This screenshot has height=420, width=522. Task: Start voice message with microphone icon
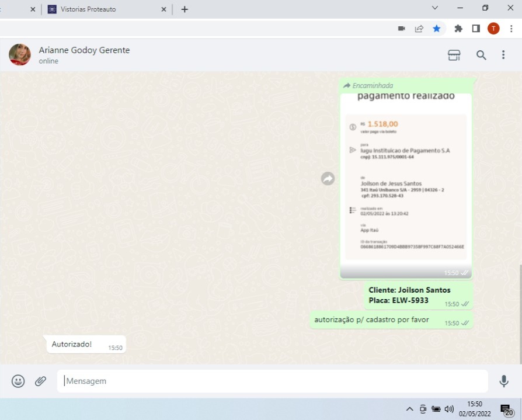coord(503,381)
